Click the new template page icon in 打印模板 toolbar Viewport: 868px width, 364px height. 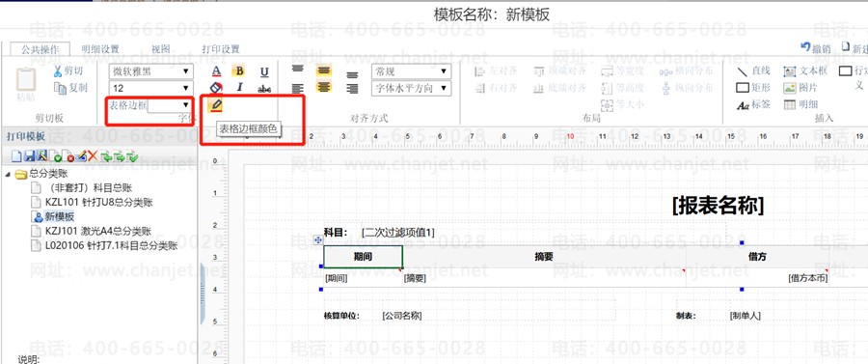click(16, 156)
